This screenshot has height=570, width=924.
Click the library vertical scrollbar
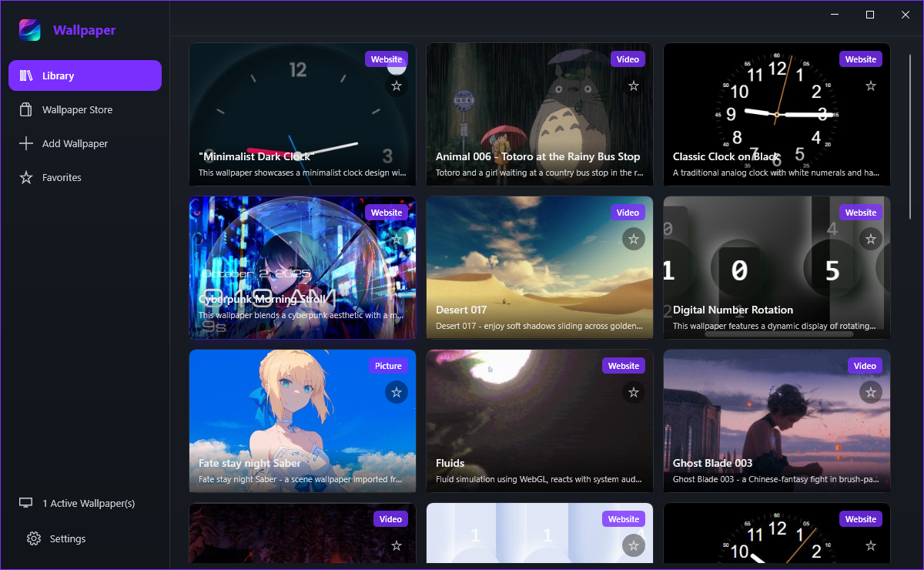coord(909,139)
